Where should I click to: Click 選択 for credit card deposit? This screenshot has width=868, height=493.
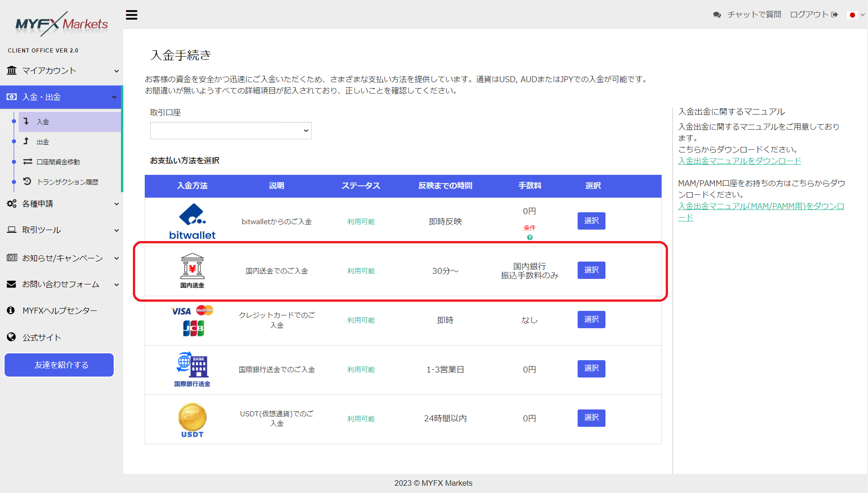(591, 320)
